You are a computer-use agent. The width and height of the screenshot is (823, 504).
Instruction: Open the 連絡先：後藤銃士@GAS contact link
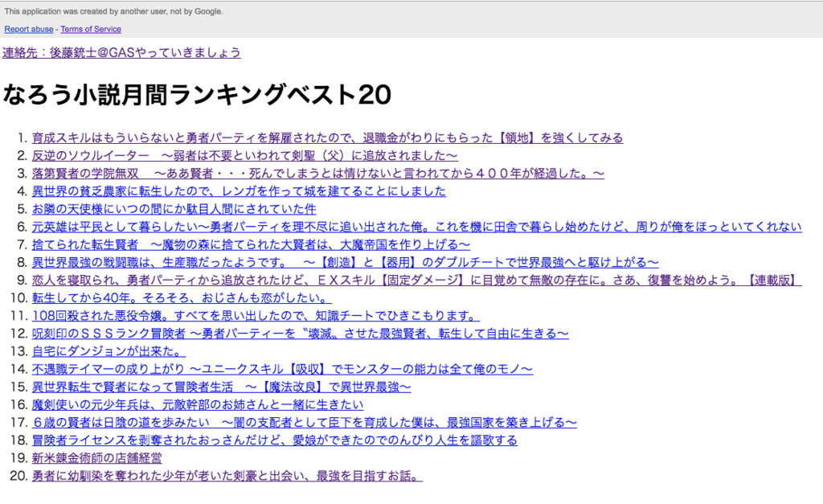click(x=122, y=52)
